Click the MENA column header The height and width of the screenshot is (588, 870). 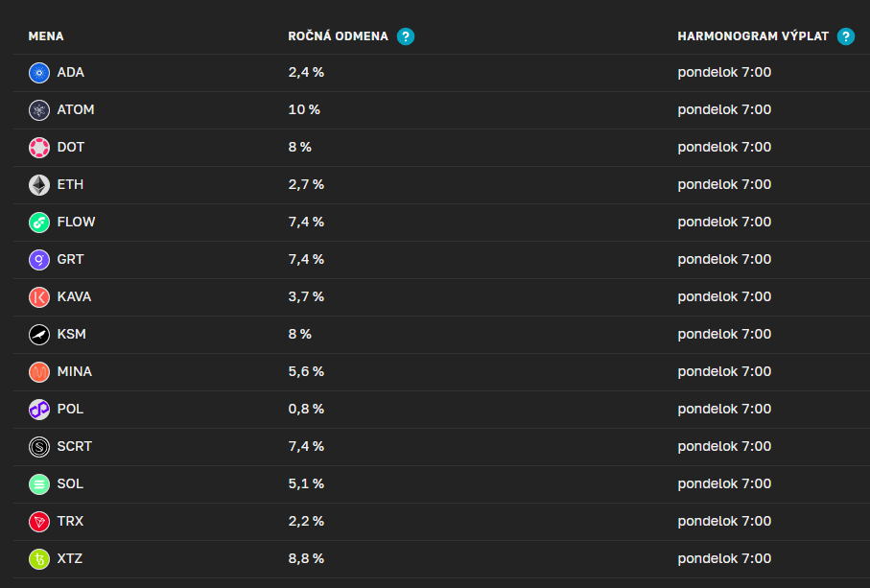click(46, 36)
